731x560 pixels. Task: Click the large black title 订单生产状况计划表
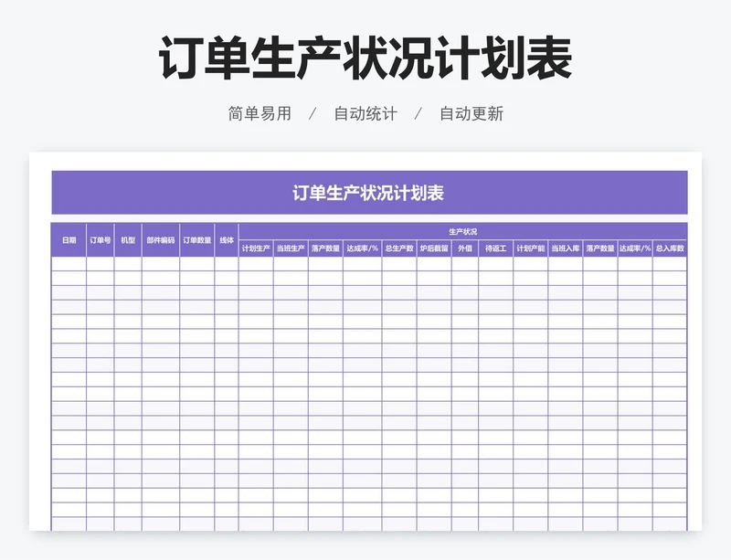[365, 58]
